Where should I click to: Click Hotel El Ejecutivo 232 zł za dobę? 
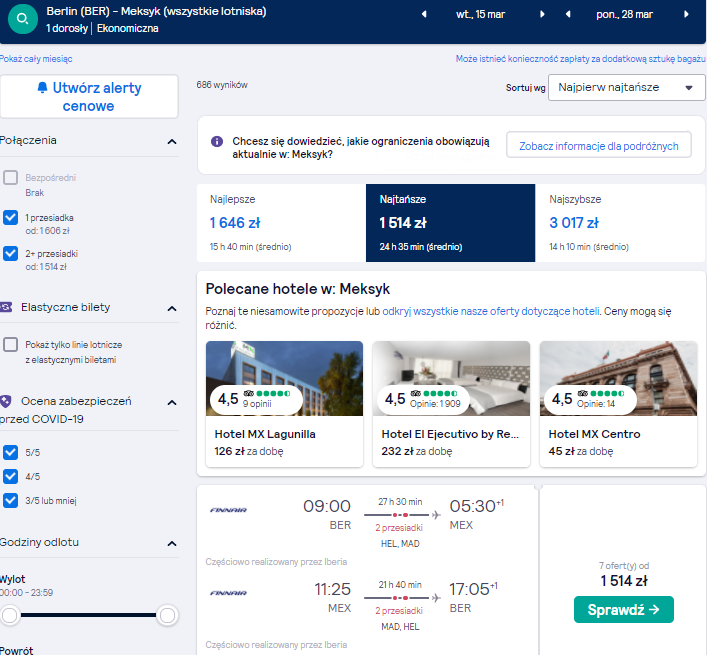click(417, 451)
